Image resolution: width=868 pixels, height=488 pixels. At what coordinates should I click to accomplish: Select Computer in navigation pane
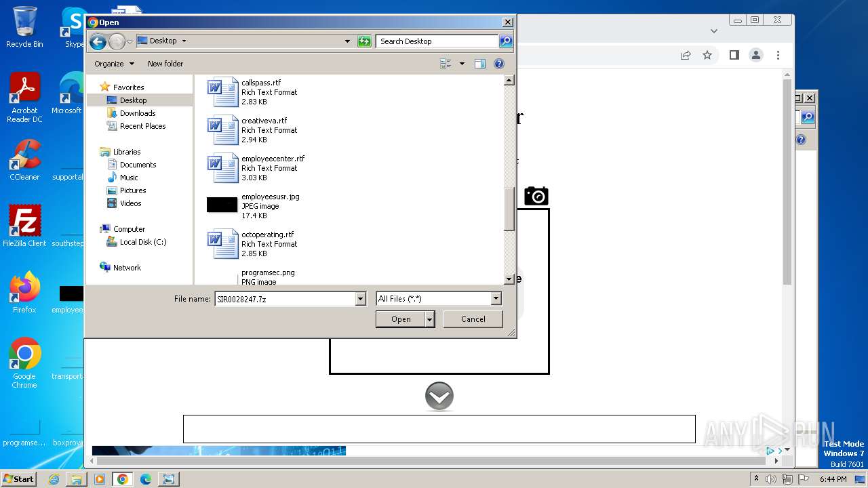[129, 229]
